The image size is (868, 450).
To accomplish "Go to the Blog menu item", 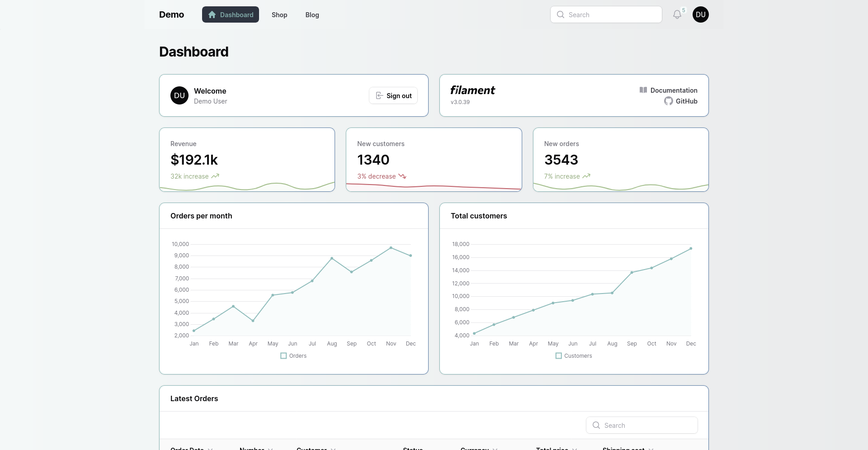I will point(312,15).
